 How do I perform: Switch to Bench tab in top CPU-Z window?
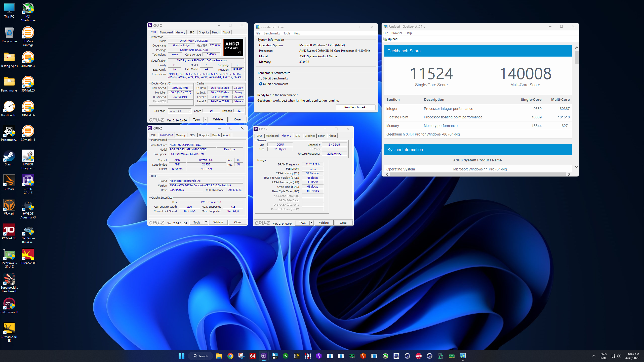216,32
